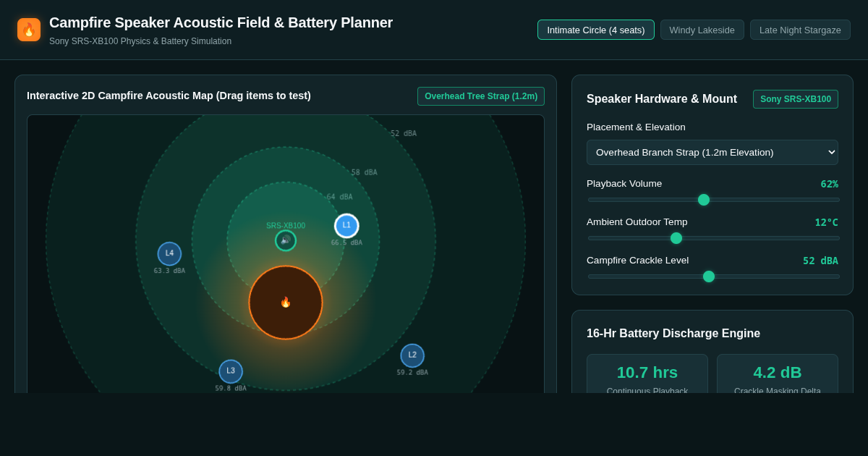
Task: Adjust the Campfire Crackle Level slider
Action: tap(713, 276)
